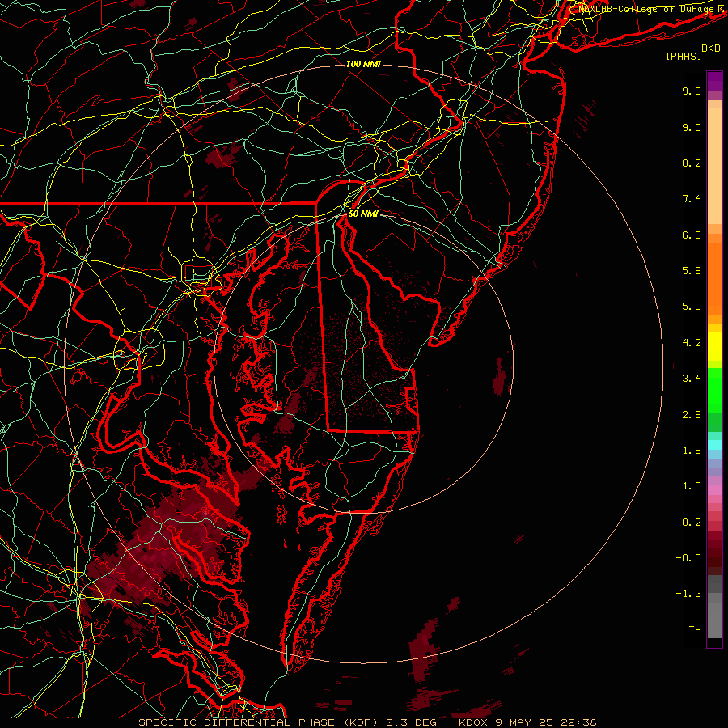Select the 8.2 value on color scale
Viewport: 728px width, 728px height.
[692, 163]
